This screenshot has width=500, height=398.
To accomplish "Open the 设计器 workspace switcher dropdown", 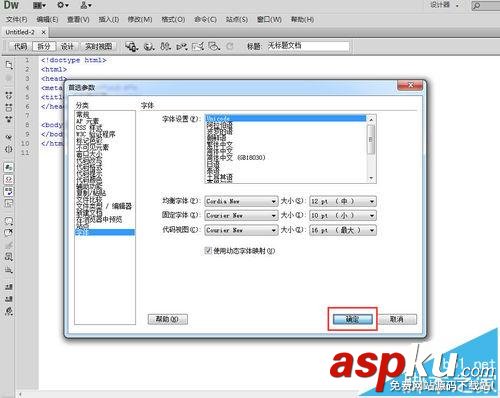I will (445, 5).
